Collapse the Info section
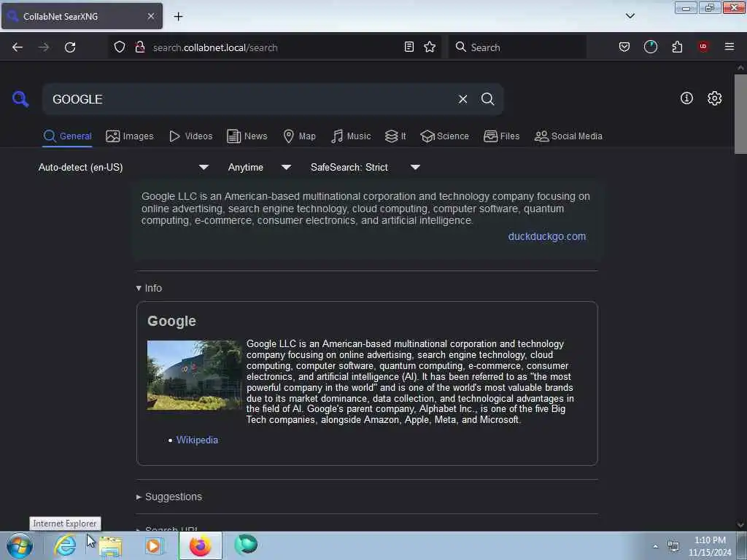The width and height of the screenshot is (747, 560). pos(149,288)
